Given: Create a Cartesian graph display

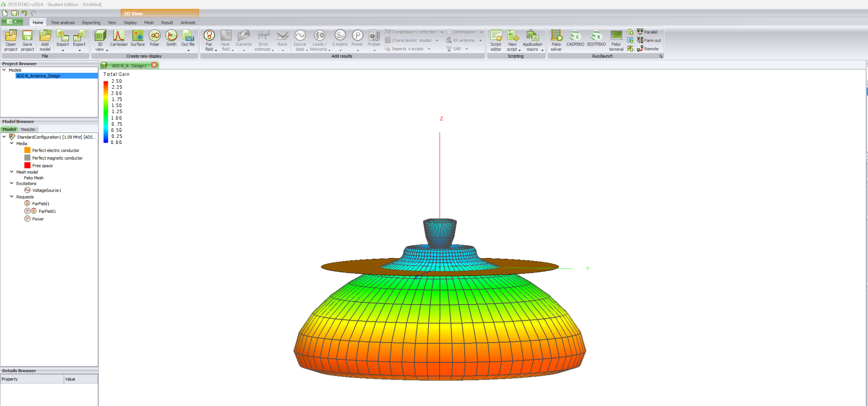Looking at the screenshot, I should pos(119,38).
